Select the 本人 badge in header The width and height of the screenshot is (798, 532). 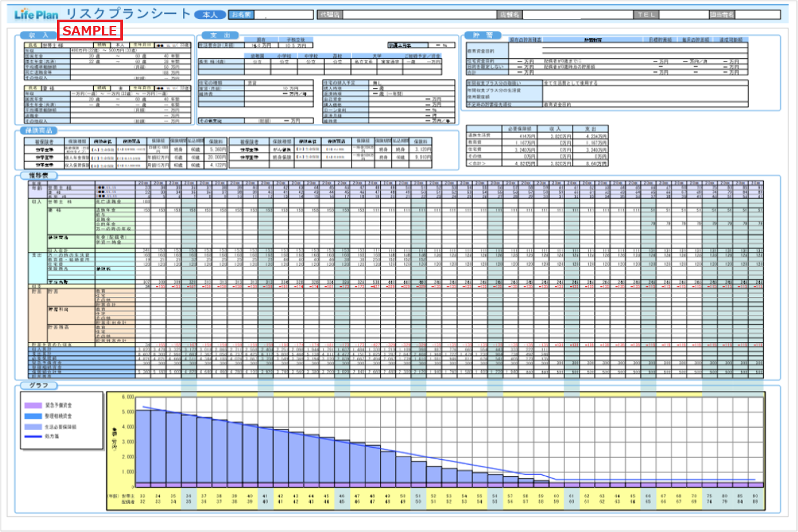210,15
